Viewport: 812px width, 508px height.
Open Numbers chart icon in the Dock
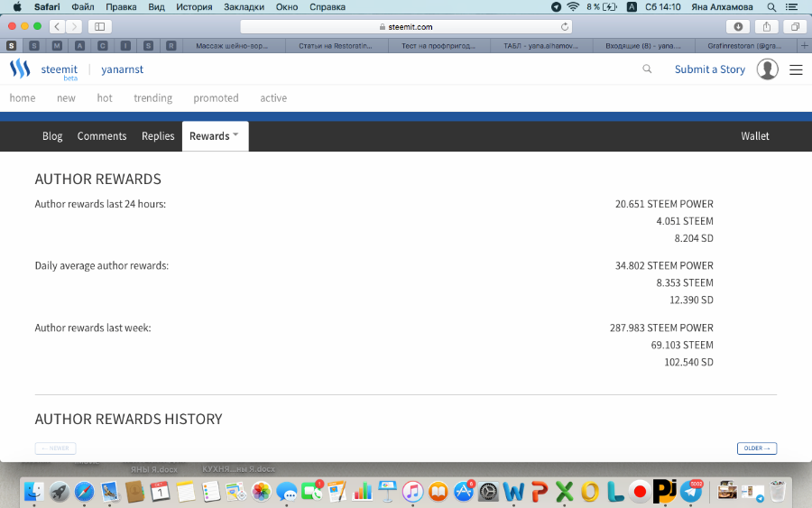[x=362, y=491]
